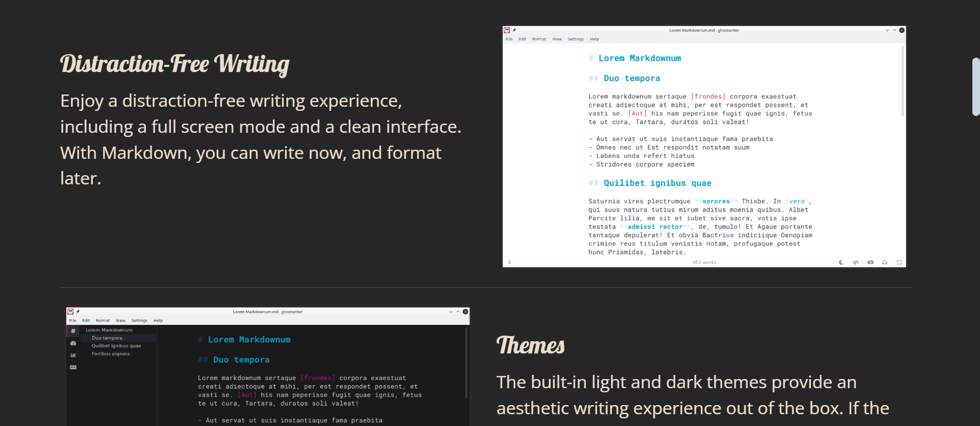Open Format menu in dark ghostwriter window
The width and height of the screenshot is (980, 426).
103,320
